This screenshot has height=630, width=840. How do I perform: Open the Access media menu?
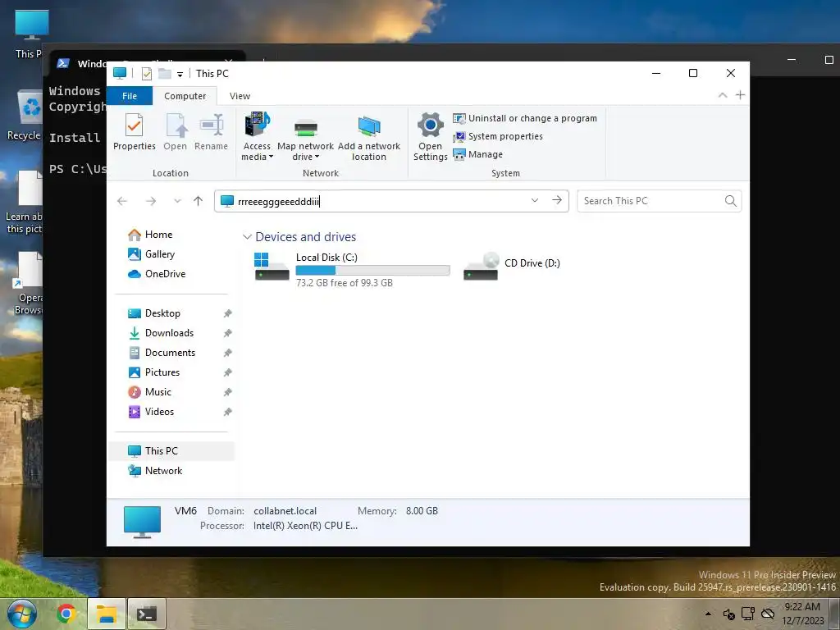pos(257,137)
